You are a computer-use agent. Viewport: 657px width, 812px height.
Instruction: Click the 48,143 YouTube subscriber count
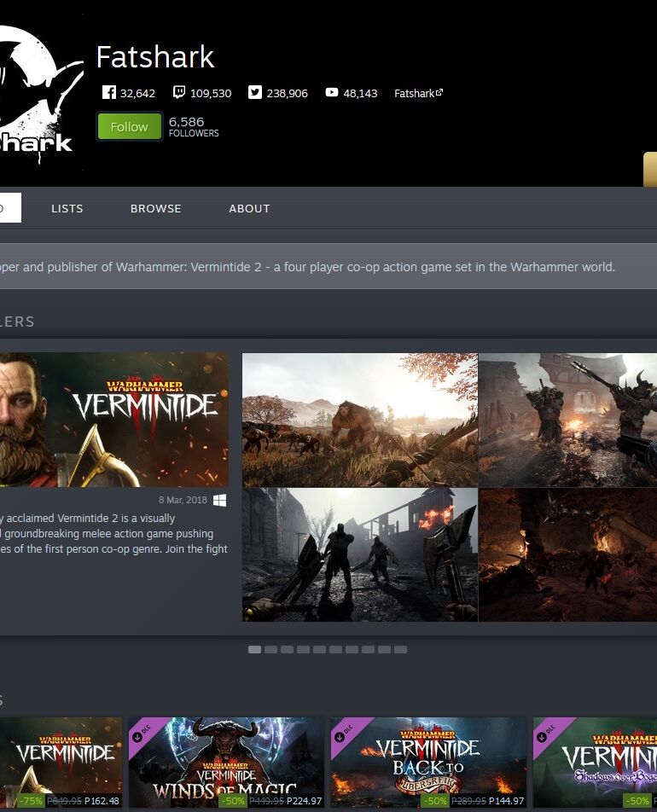[x=360, y=93]
